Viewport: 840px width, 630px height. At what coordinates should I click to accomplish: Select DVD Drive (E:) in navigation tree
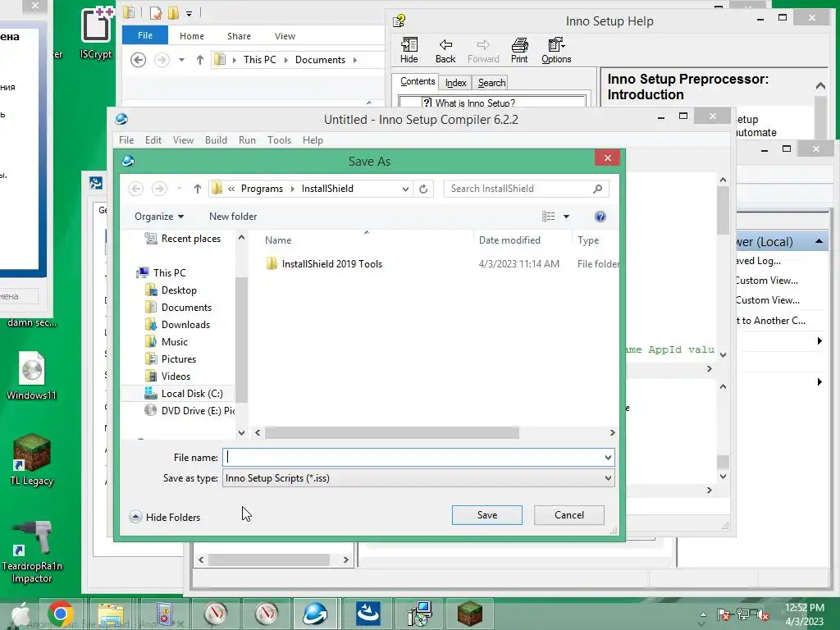198,410
